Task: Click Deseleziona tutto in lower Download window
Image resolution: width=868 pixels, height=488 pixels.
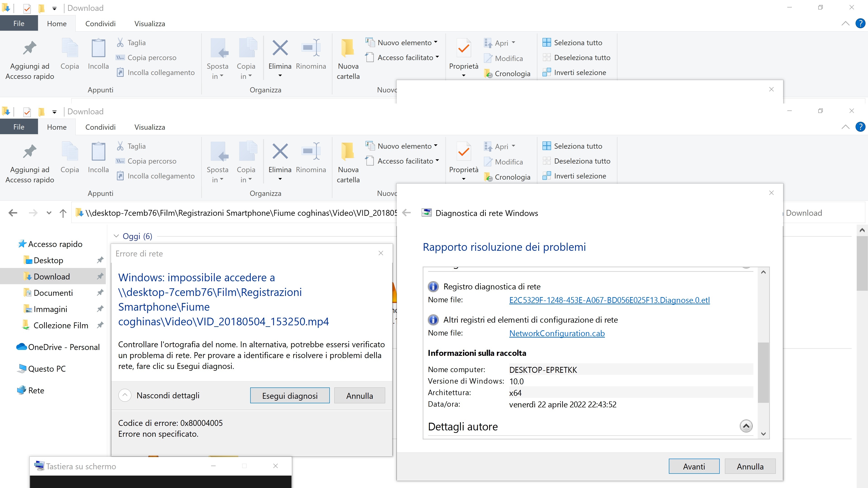Action: click(x=577, y=161)
